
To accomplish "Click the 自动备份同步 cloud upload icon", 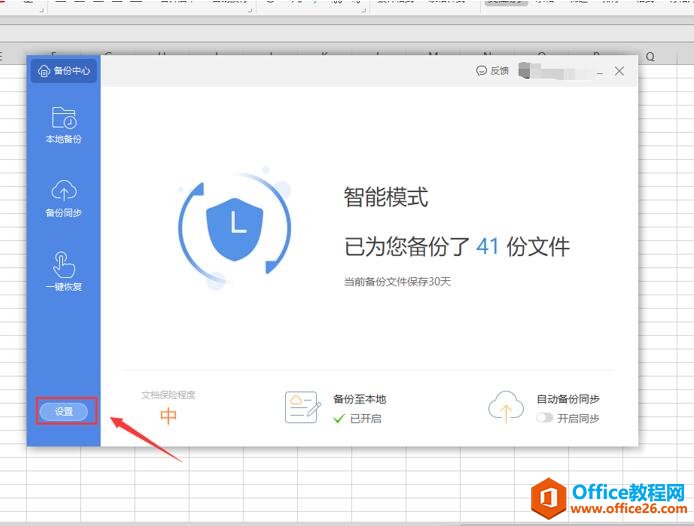I will (x=505, y=406).
